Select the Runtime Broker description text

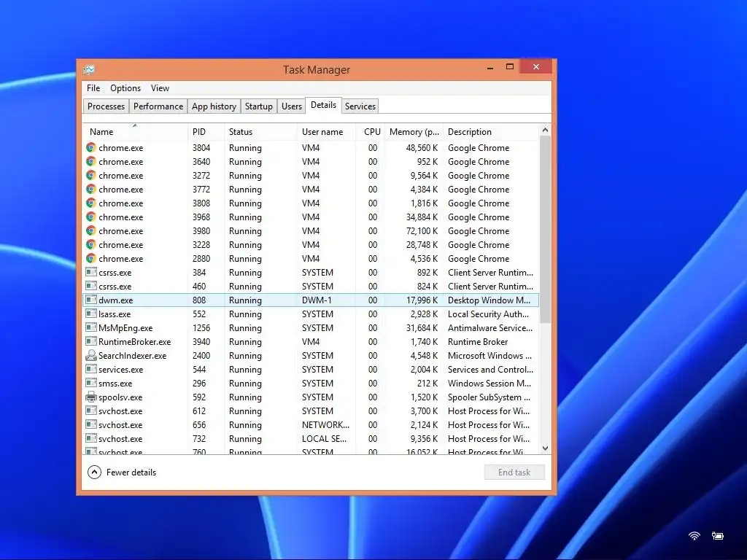(478, 341)
